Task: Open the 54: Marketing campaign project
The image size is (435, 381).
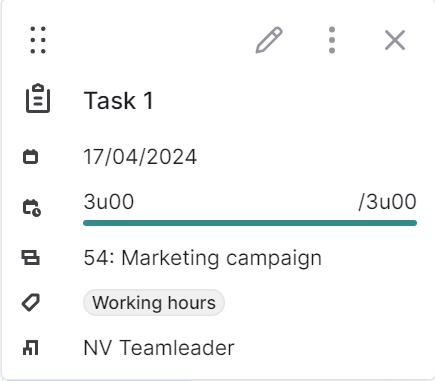Action: [x=203, y=258]
